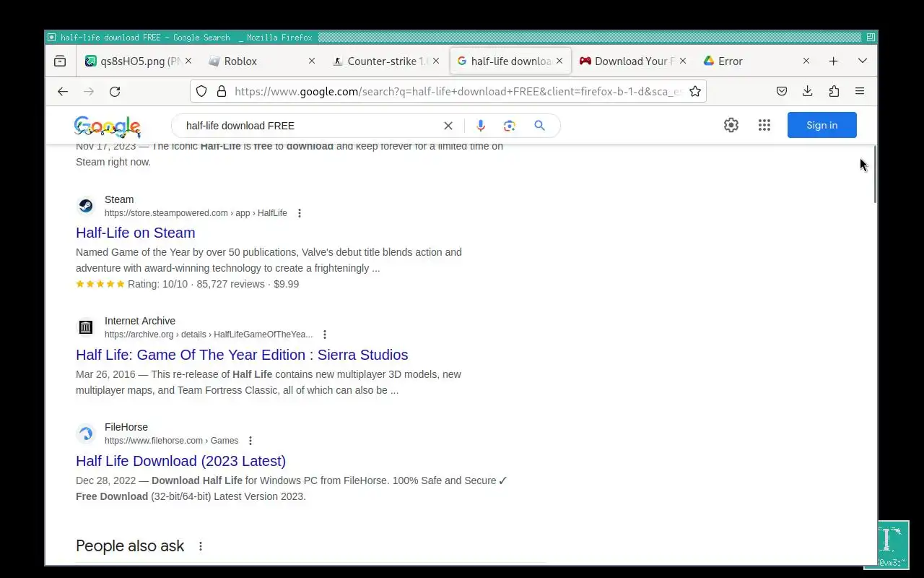Go back to previous page
The width and height of the screenshot is (924, 578).
[63, 91]
